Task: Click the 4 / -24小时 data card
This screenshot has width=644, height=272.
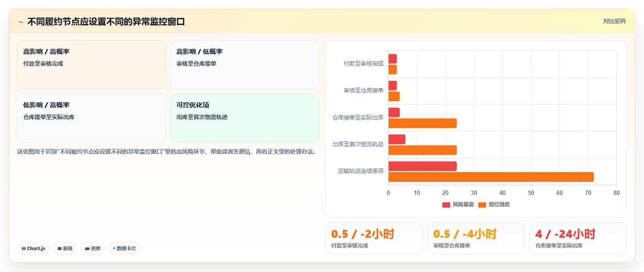Action: point(578,238)
